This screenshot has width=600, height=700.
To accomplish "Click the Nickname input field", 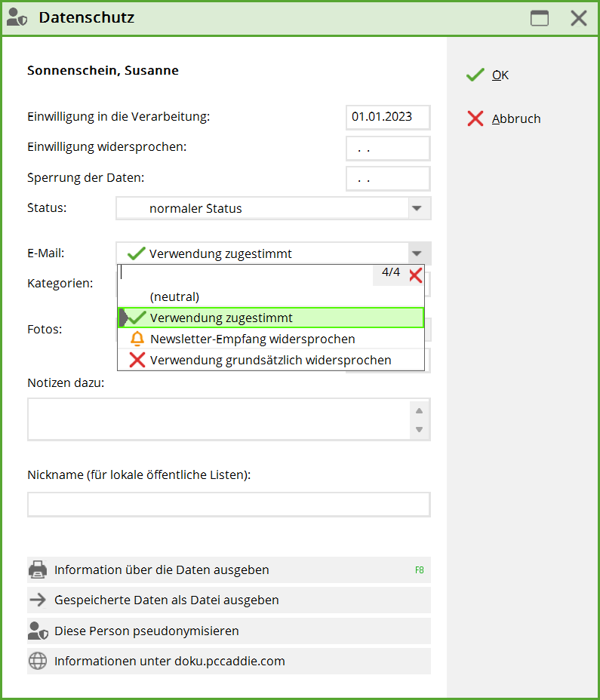I will tap(229, 505).
